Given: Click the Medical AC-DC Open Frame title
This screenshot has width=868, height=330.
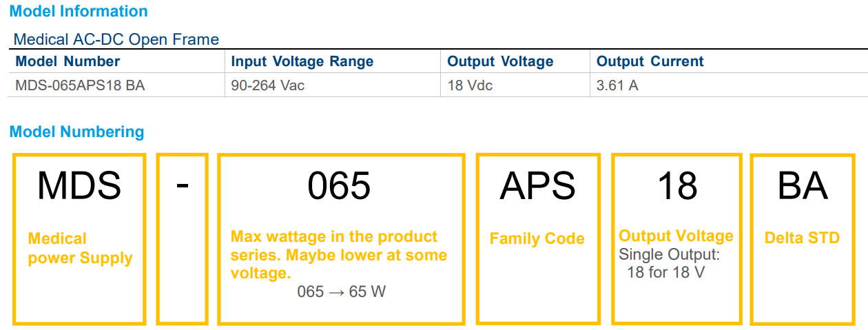Looking at the screenshot, I should click(x=116, y=39).
